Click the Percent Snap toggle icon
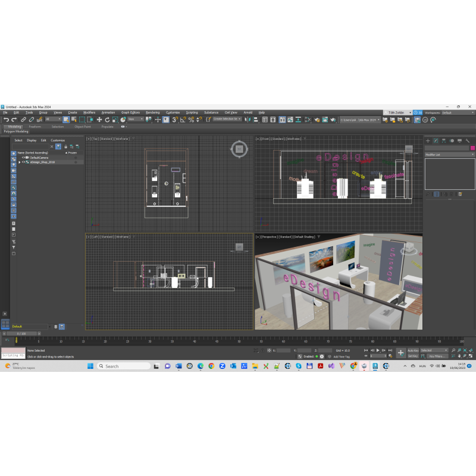Screen dimensions: 476x476 [x=191, y=120]
